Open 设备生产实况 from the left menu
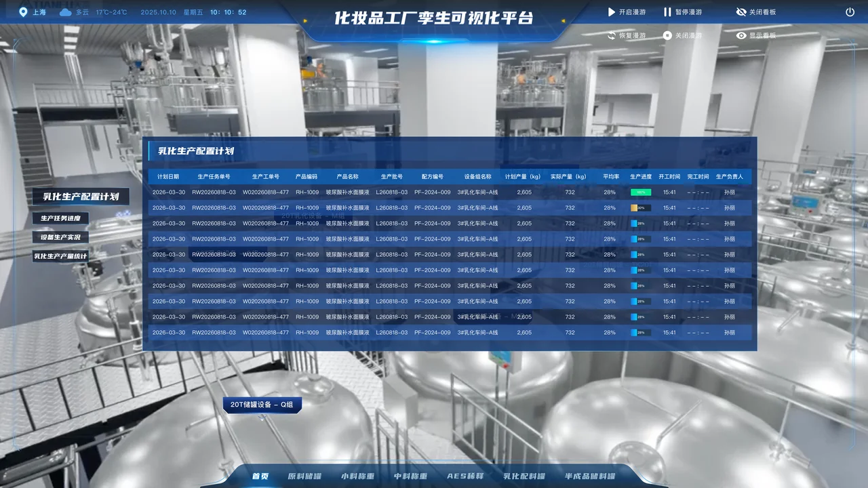Viewport: 868px width, 488px height. point(60,237)
